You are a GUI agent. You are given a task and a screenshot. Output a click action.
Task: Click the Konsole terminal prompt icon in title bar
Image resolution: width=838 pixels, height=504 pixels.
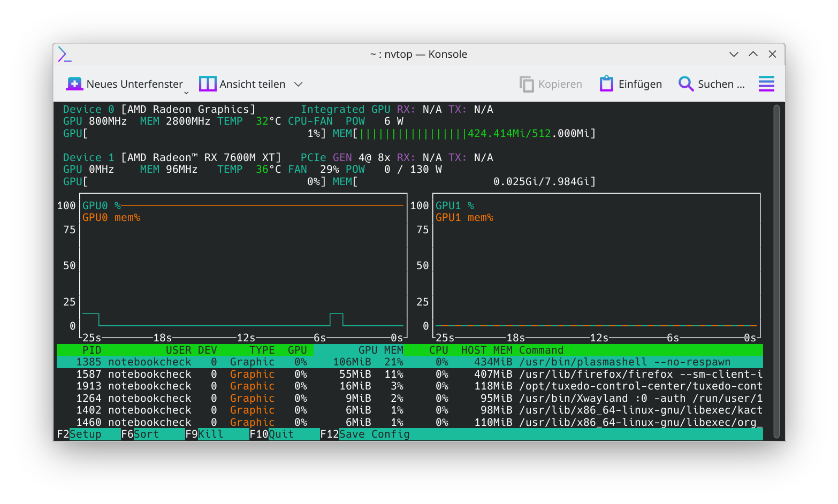tap(65, 54)
